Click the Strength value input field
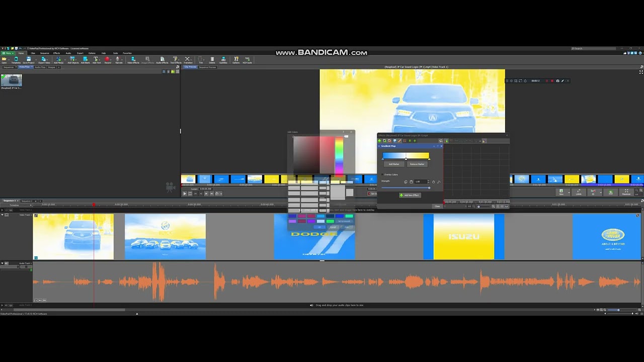The height and width of the screenshot is (362, 644). tap(421, 182)
